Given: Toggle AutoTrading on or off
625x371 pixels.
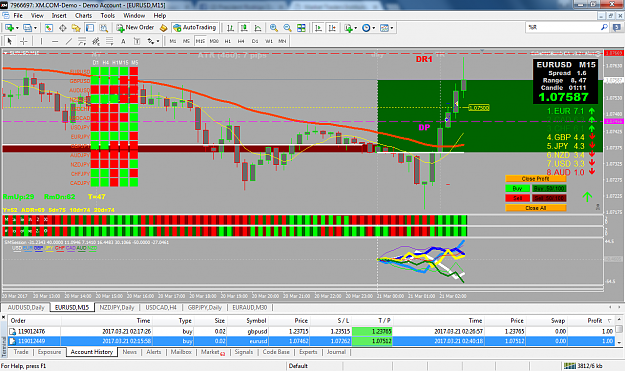Looking at the screenshot, I should coord(195,27).
